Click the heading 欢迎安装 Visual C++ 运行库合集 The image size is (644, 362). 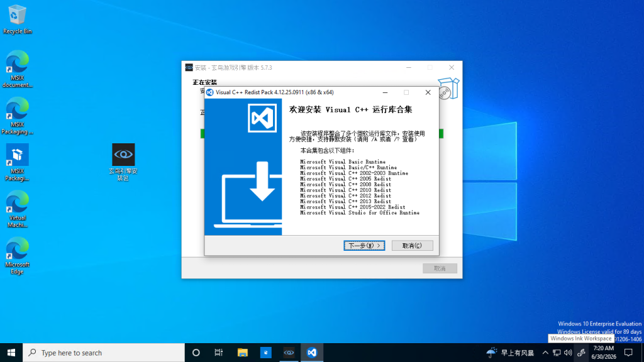350,109
